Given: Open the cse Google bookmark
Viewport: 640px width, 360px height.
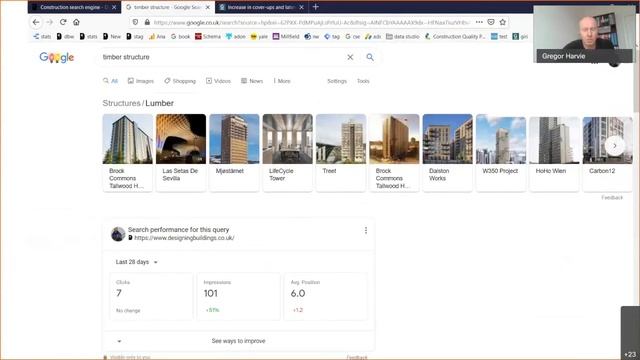Looking at the screenshot, I should coord(353,36).
